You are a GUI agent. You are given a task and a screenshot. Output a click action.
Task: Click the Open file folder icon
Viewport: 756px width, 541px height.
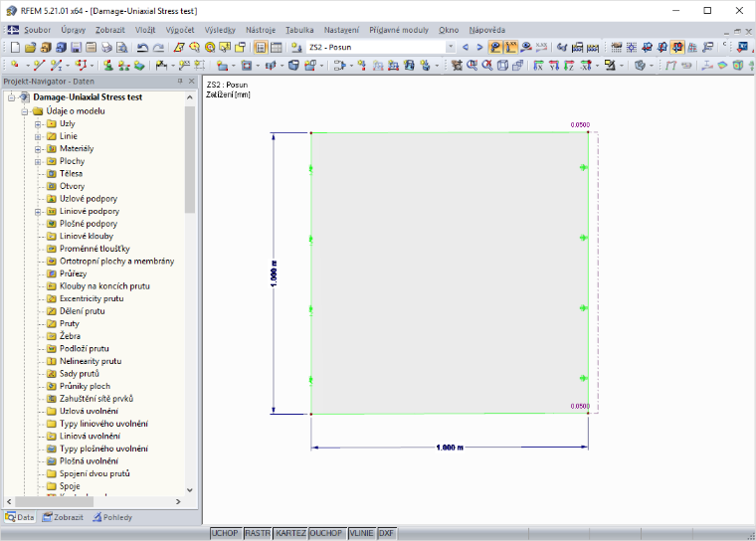point(31,48)
